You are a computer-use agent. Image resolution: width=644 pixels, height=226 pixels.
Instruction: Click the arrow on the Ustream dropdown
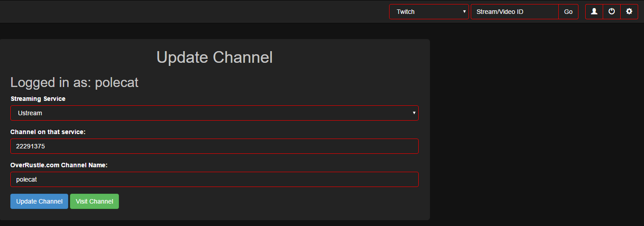click(414, 113)
